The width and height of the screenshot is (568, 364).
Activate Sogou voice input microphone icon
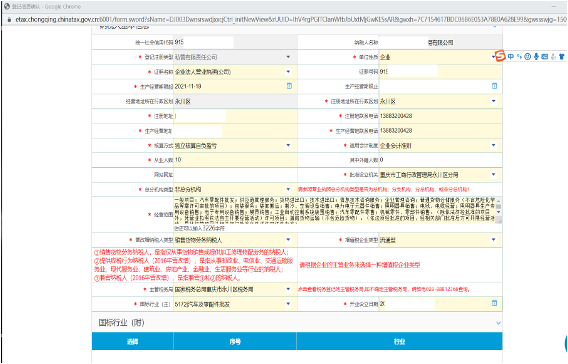click(536, 57)
